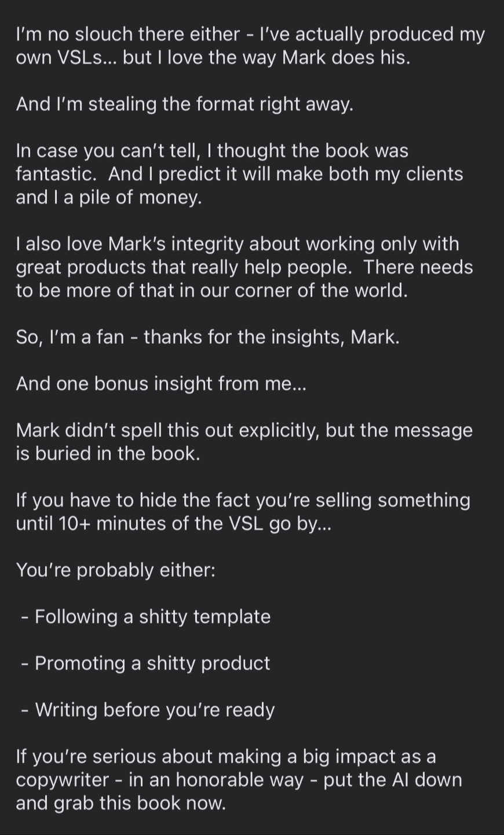Click the line "And I'm stealing the format right away."

pyautogui.click(x=185, y=104)
